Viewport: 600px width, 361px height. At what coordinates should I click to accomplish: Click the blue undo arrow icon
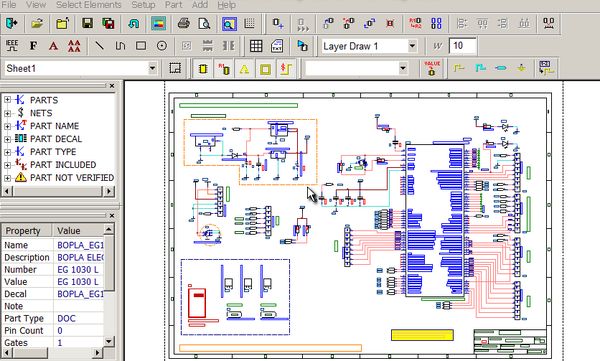(x=133, y=24)
